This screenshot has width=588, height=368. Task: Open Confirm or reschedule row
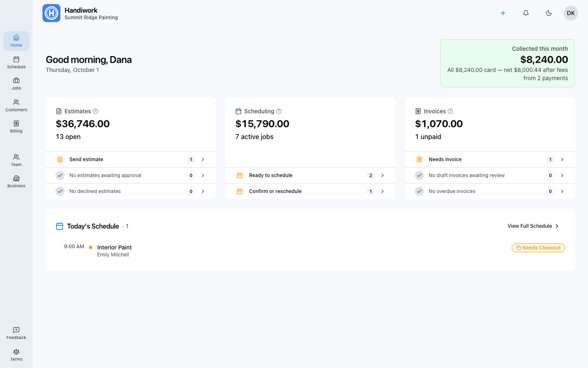[310, 191]
